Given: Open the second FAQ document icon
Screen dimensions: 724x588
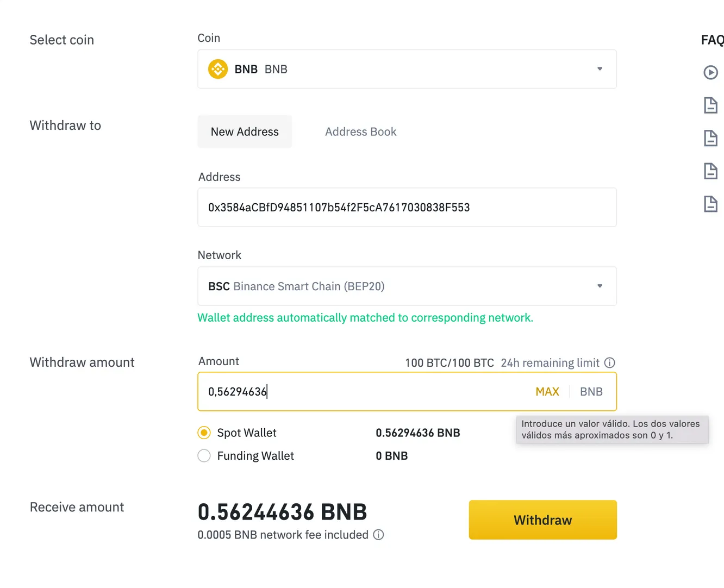Looking at the screenshot, I should point(710,138).
